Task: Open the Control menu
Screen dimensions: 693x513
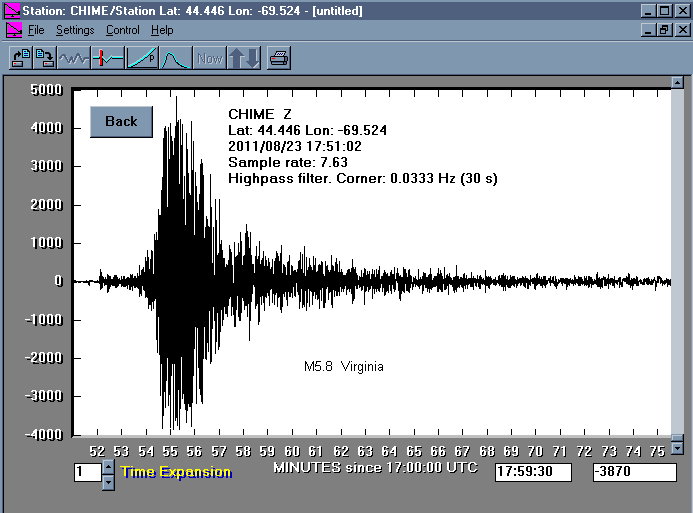Action: (x=123, y=30)
